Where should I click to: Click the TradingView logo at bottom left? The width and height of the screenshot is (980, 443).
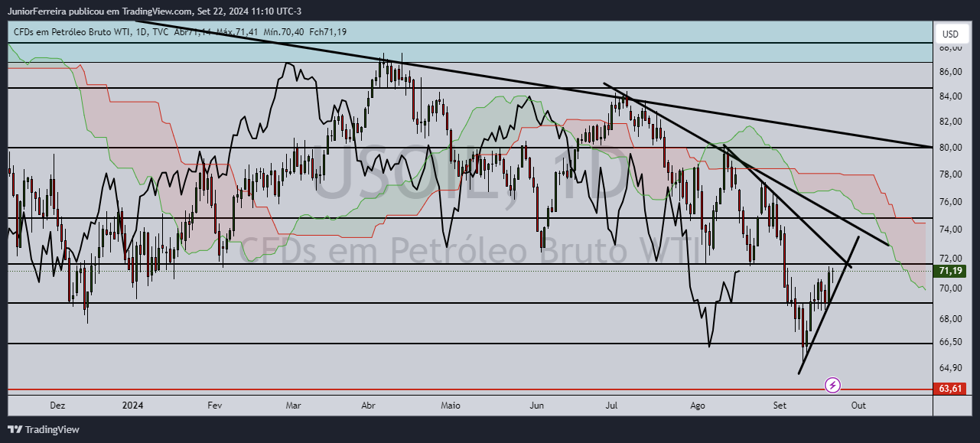pyautogui.click(x=44, y=430)
